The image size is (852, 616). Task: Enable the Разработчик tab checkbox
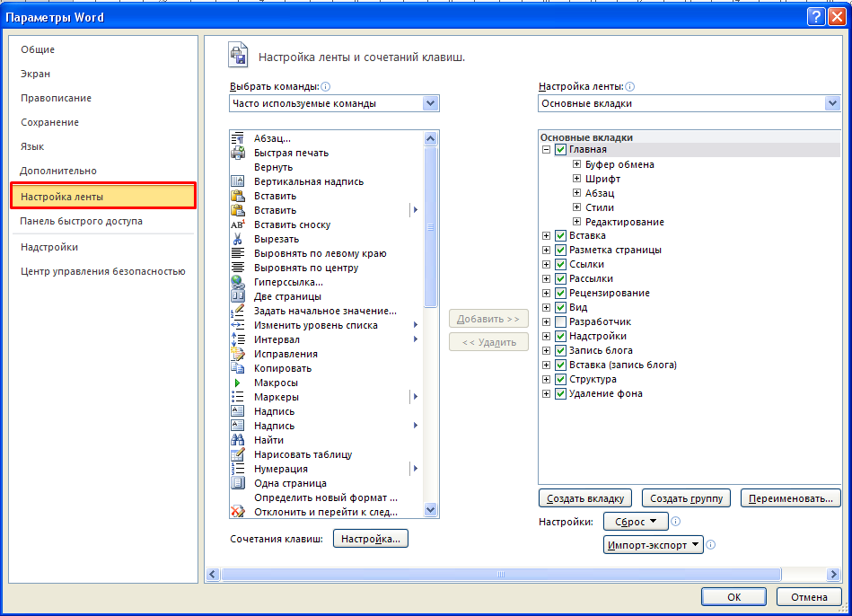(560, 321)
